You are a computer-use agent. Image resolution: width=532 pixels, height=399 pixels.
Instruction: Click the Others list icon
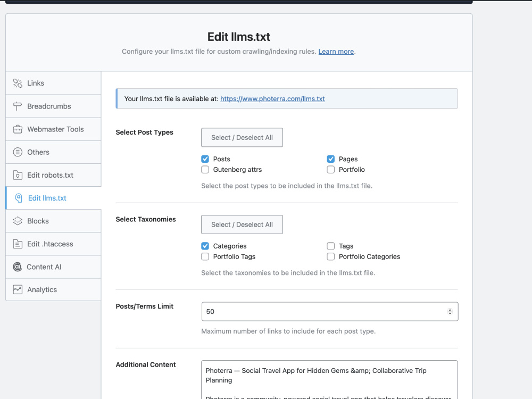point(18,152)
